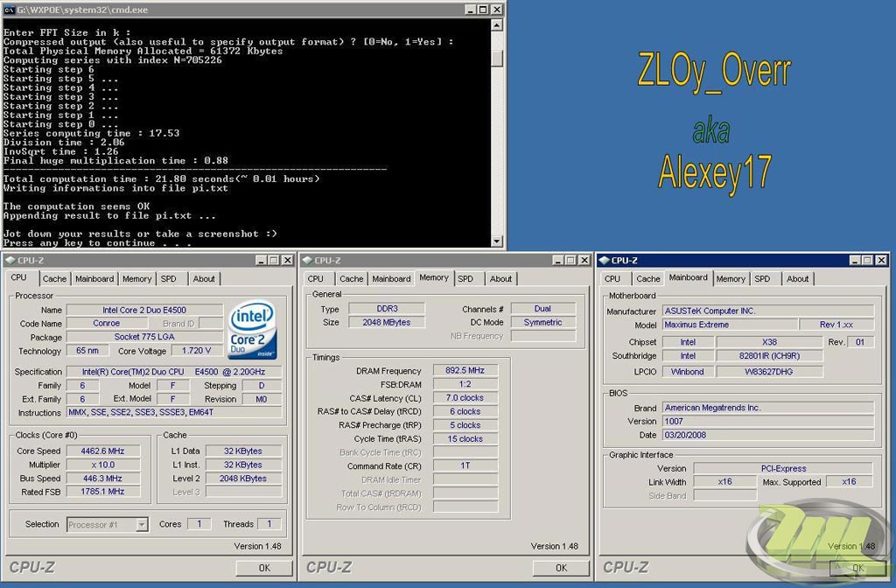Screen dimensions: 896x588
Task: Open Memory tab in left CPU-Z window
Action: coord(137,279)
